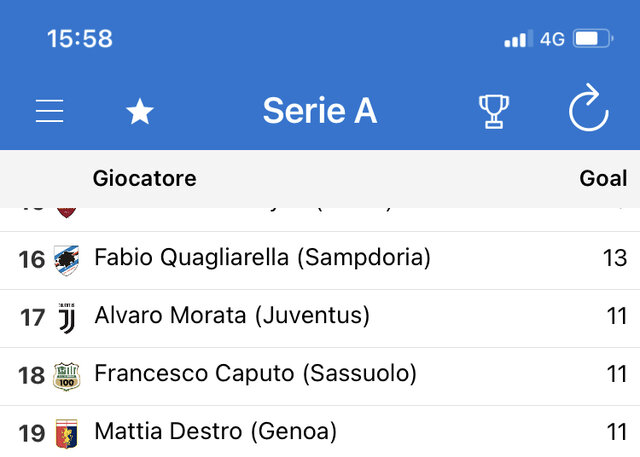Tap rank number 17

32,318
